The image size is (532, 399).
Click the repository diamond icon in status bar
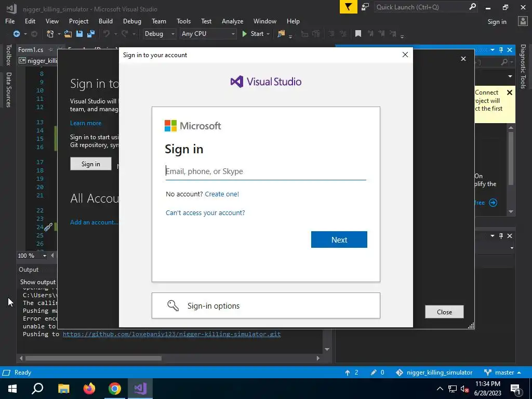[400, 373]
